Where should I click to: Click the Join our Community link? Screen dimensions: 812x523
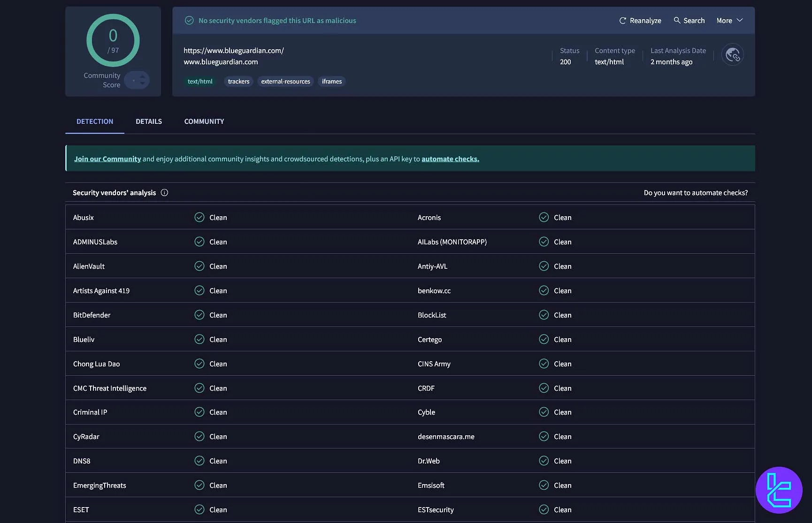[x=107, y=159]
